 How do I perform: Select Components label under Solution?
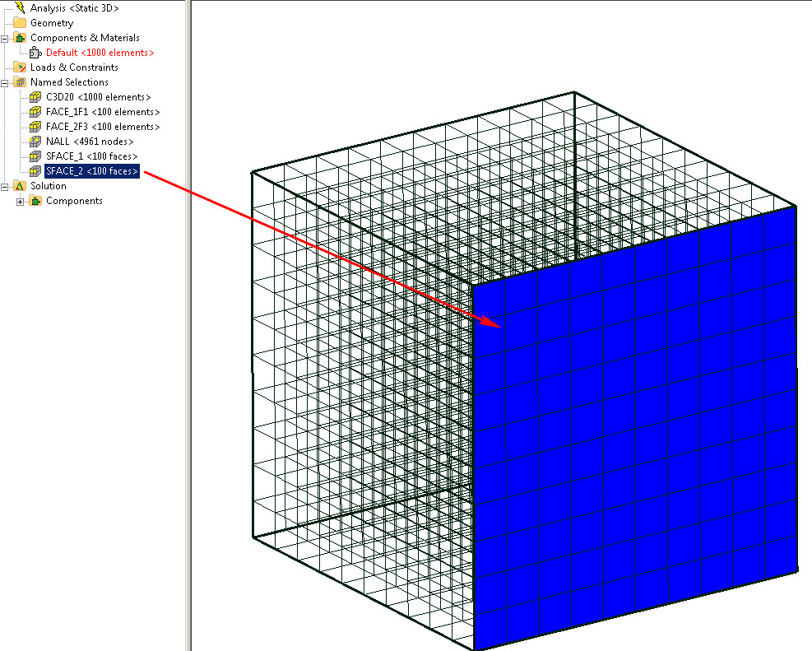[x=74, y=201]
